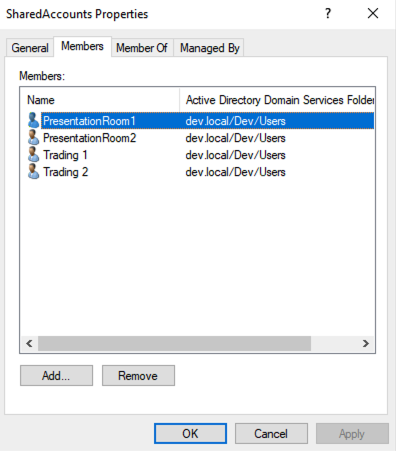Click the PresentationRoom1 user icon
The width and height of the screenshot is (396, 451).
tap(33, 120)
